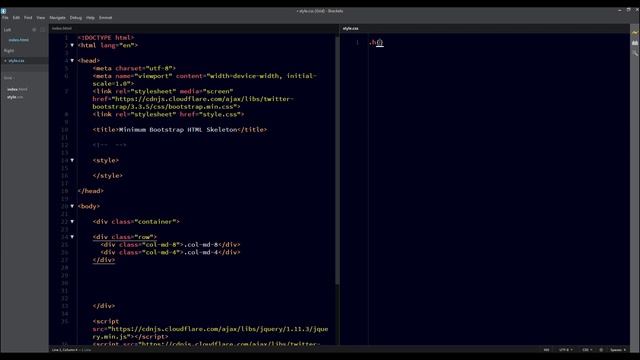Click the status bar linting indicator icon
The width and height of the screenshot is (640, 360).
601,350
